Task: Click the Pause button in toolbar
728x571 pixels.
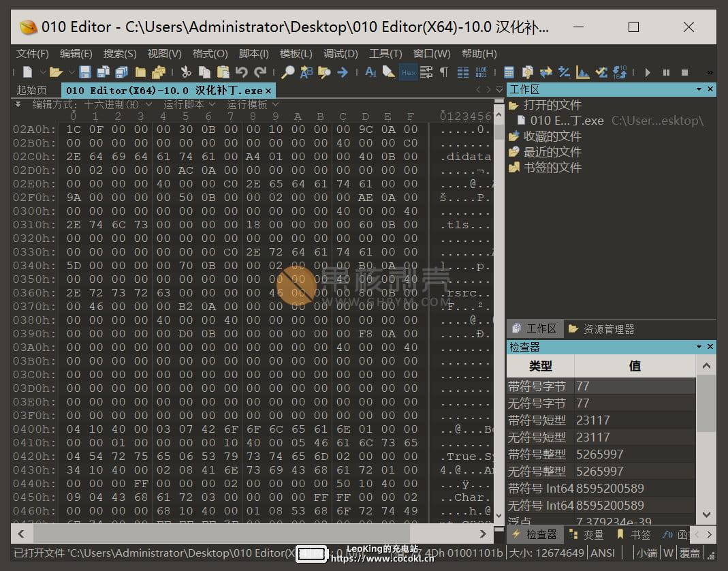Action: point(666,72)
